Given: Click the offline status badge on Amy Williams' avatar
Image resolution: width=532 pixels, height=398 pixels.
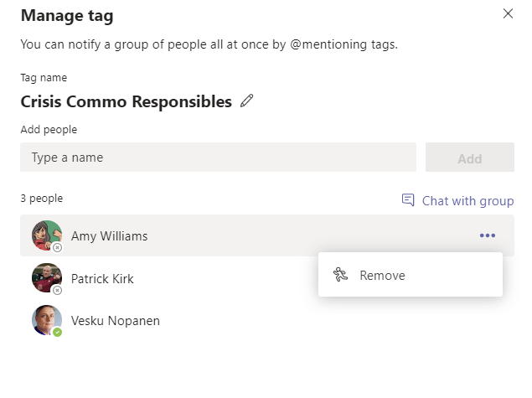Looking at the screenshot, I should point(57,248).
